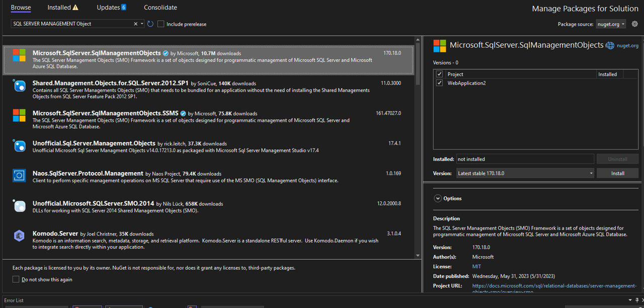Click verified badge next to SqlManagementObjects.SSMS
Image resolution: width=644 pixels, height=308 pixels.
click(183, 113)
